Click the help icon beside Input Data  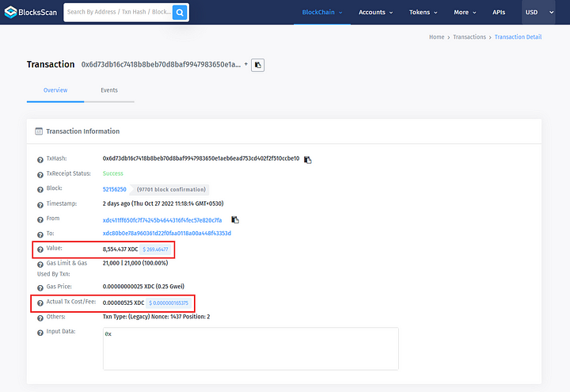point(40,332)
